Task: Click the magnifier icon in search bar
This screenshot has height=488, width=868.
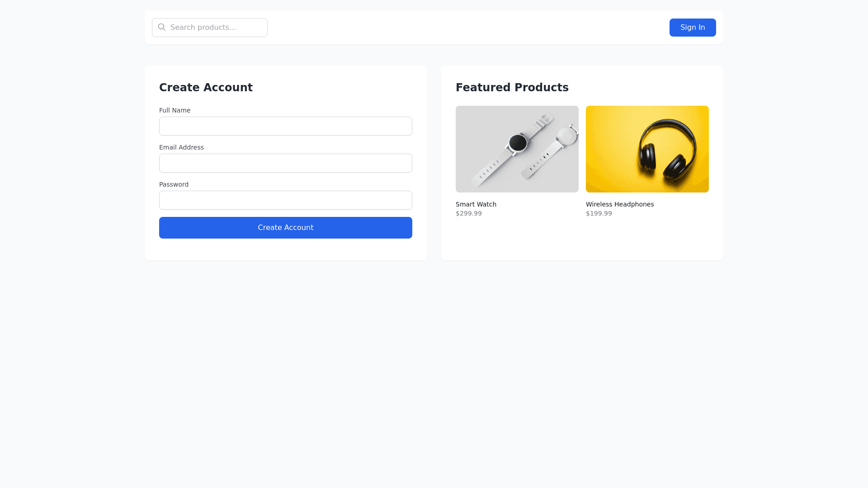Action: [x=162, y=27]
